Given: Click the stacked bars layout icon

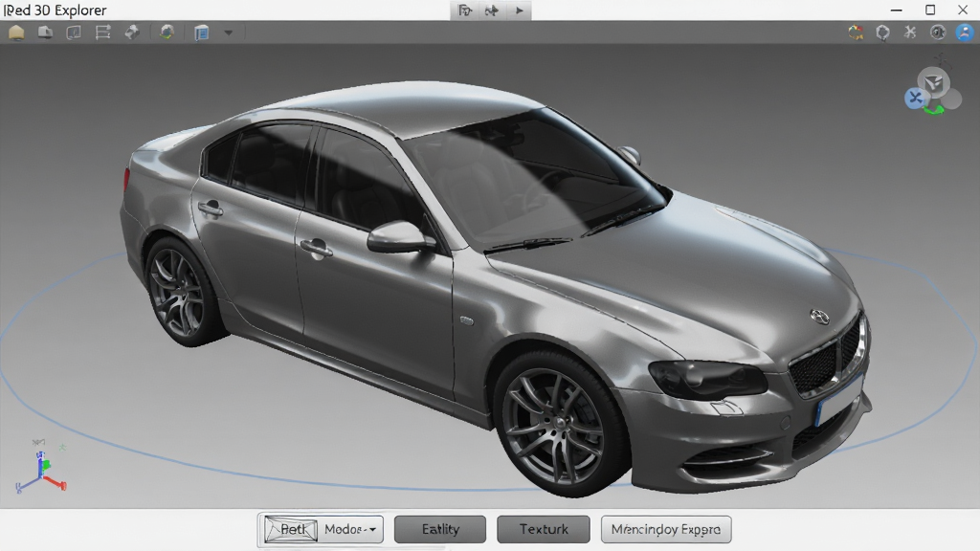Looking at the screenshot, I should pos(102,33).
